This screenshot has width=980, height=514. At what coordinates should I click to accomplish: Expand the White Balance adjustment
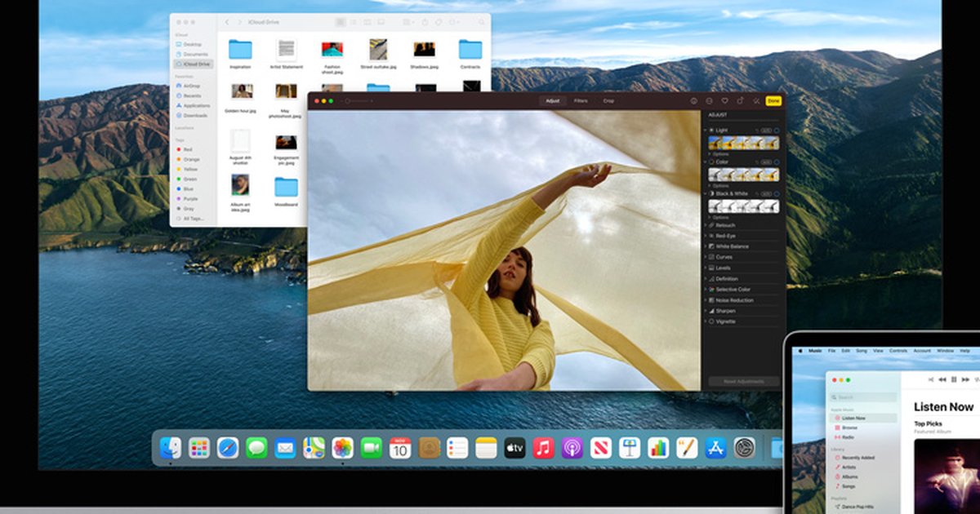point(706,246)
